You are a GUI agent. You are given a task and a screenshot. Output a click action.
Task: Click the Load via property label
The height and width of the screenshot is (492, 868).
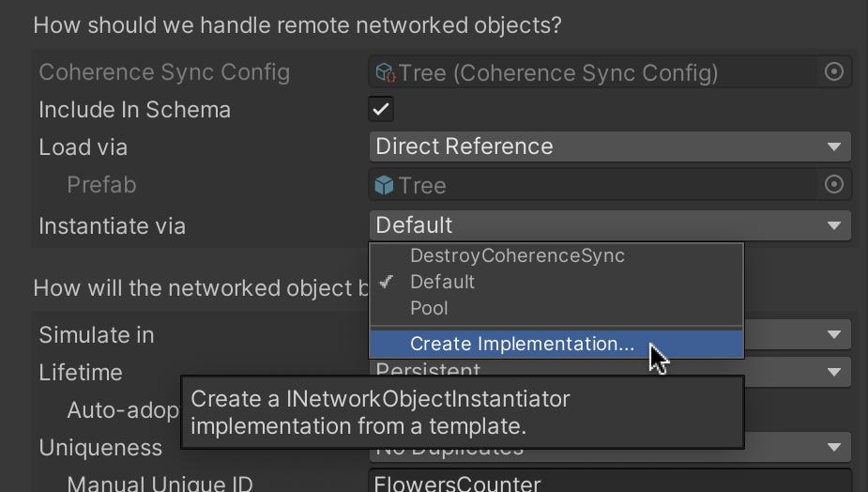point(83,147)
